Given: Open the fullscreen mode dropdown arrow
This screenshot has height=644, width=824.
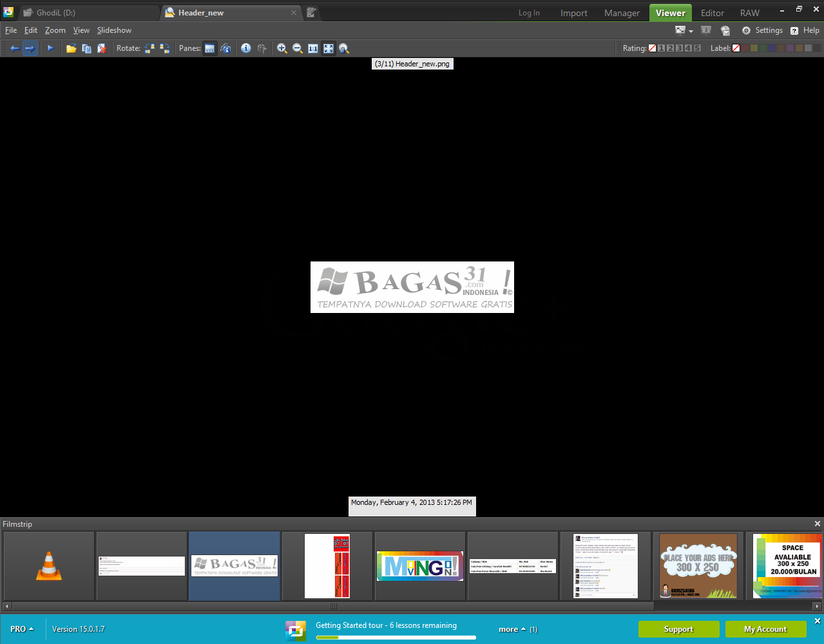Looking at the screenshot, I should pyautogui.click(x=691, y=31).
